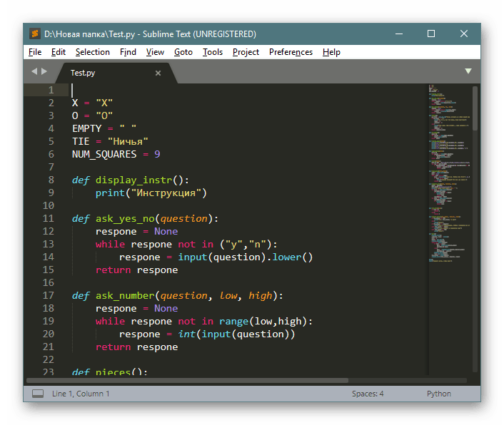
Task: Open the Preferences menu
Action: click(x=291, y=52)
